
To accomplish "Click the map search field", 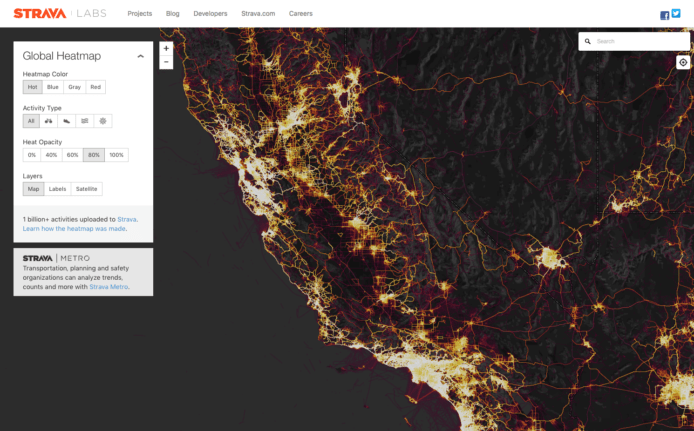I will (x=638, y=42).
